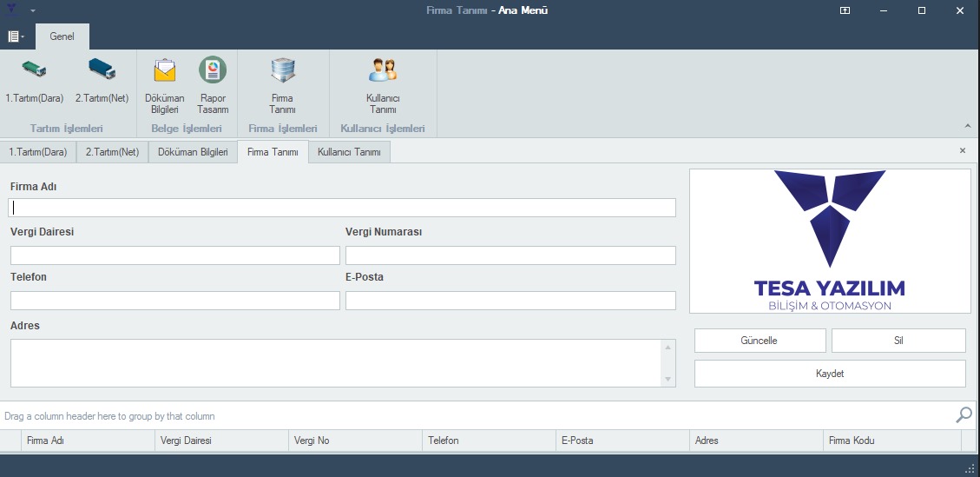Image resolution: width=980 pixels, height=477 pixels.
Task: Focus the E-Posta input field
Action: tap(510, 301)
